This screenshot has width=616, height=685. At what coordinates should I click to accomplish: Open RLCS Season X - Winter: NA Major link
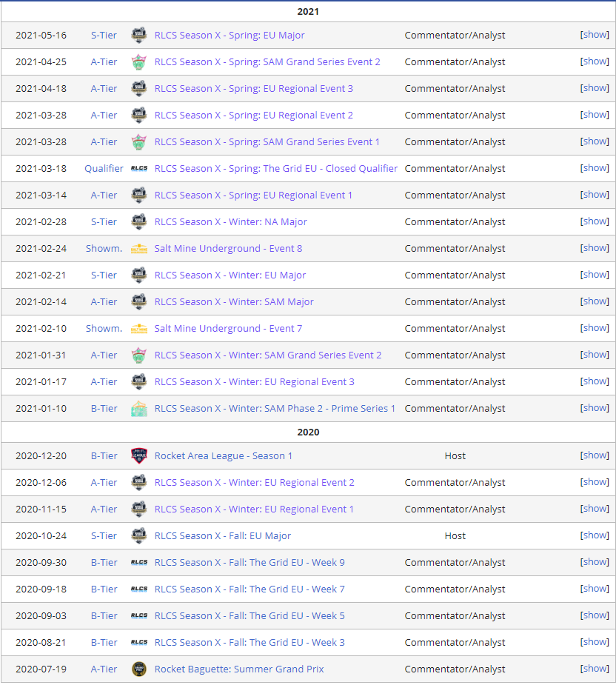(x=231, y=222)
